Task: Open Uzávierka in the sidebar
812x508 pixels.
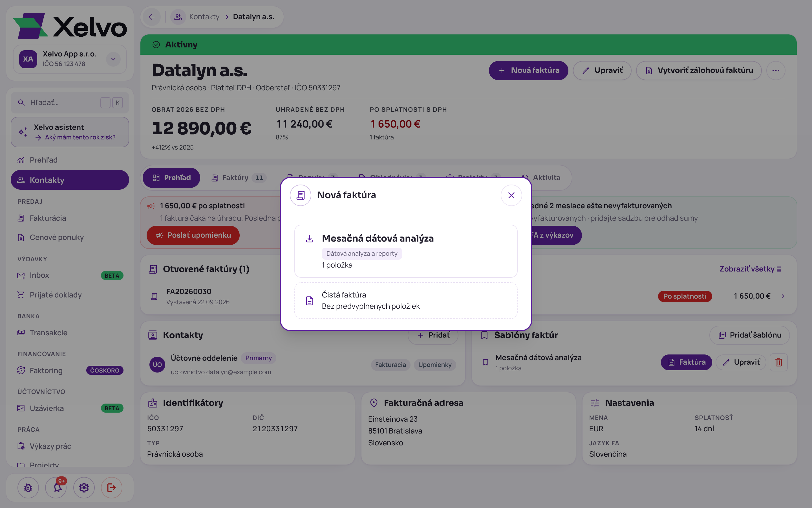Action: point(70,408)
